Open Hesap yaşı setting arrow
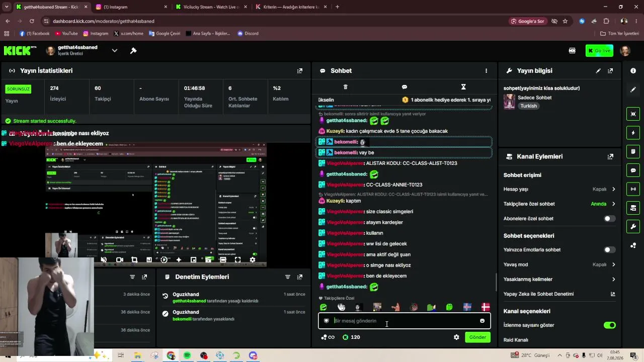 [613, 190]
